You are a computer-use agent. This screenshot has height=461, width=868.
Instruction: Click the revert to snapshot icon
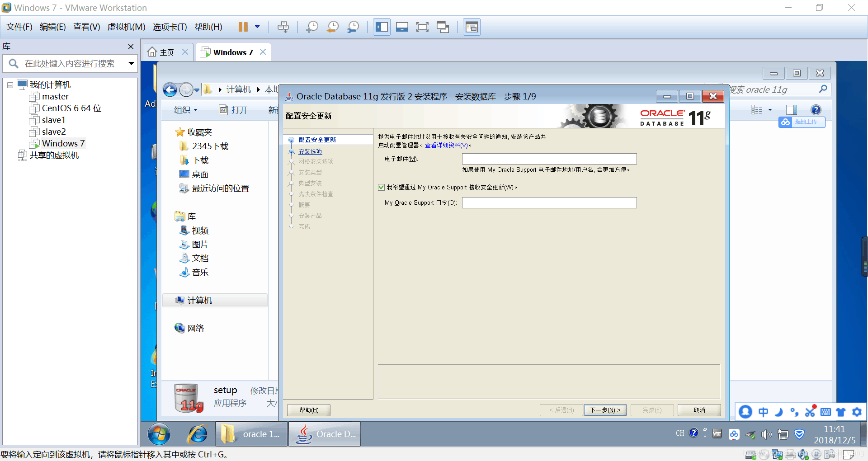[333, 27]
